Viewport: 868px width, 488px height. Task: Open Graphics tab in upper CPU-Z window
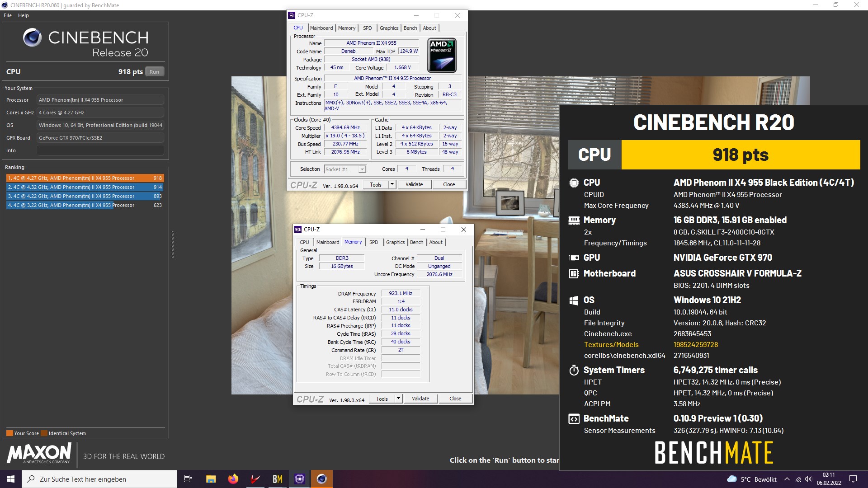click(389, 28)
